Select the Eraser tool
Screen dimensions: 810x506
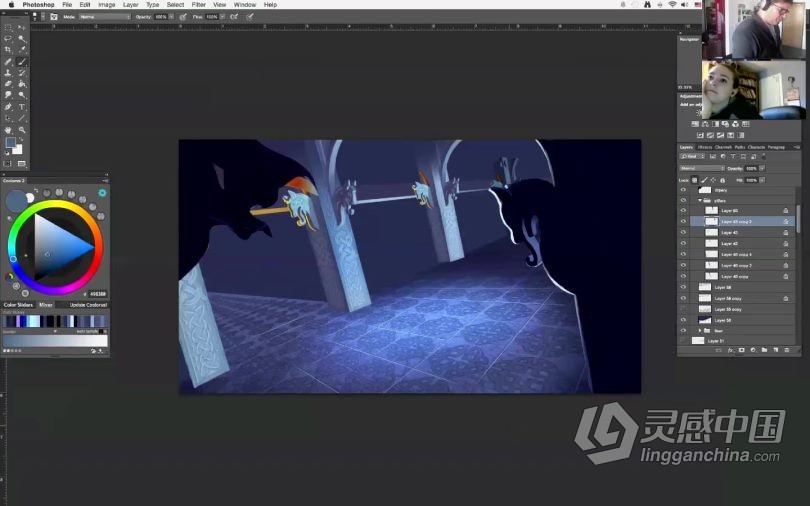click(8, 84)
